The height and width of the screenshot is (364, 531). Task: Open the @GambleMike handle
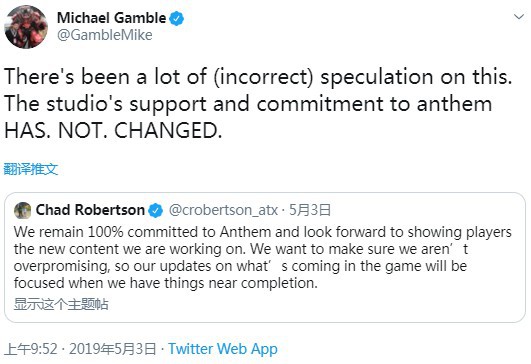tap(105, 35)
